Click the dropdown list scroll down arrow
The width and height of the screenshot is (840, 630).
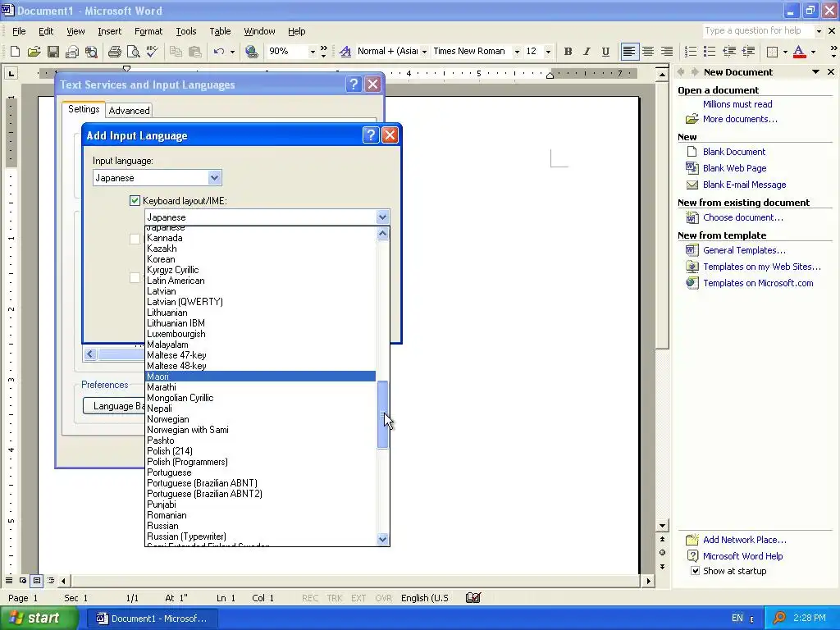click(382, 539)
